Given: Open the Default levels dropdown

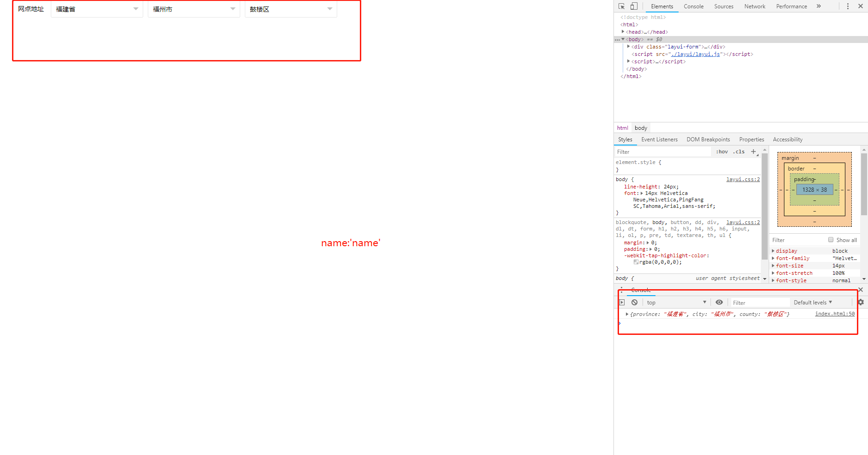Looking at the screenshot, I should click(813, 303).
